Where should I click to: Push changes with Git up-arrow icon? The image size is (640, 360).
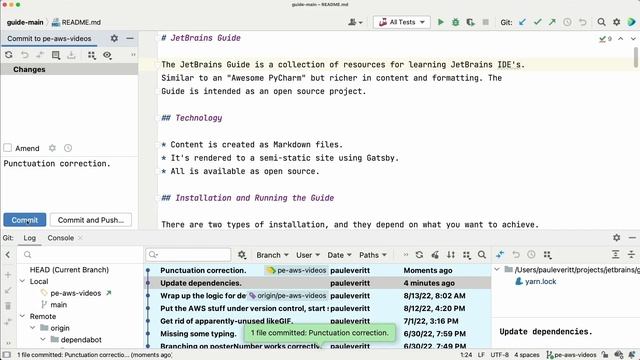[x=552, y=22]
